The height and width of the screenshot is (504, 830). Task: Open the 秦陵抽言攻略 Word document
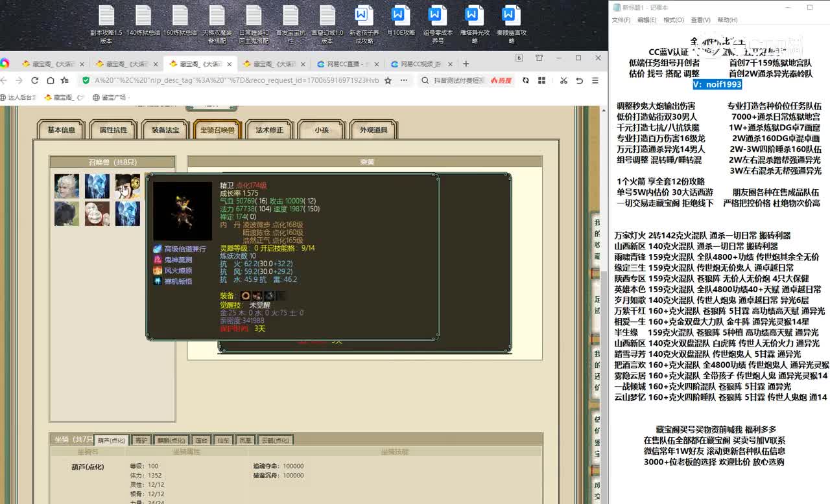pyautogui.click(x=511, y=25)
